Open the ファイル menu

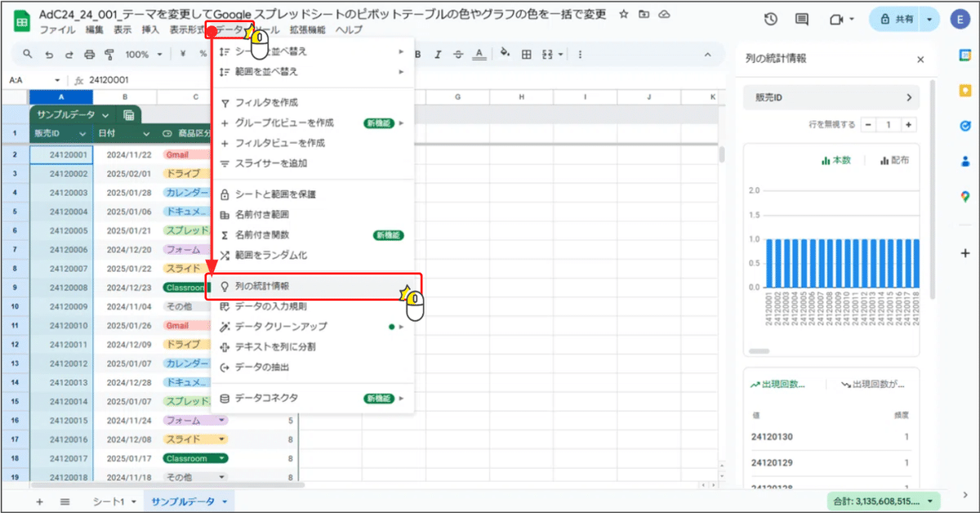57,29
